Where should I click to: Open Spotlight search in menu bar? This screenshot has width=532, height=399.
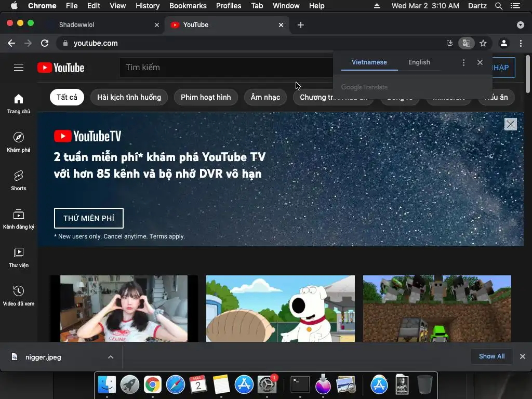point(499,6)
